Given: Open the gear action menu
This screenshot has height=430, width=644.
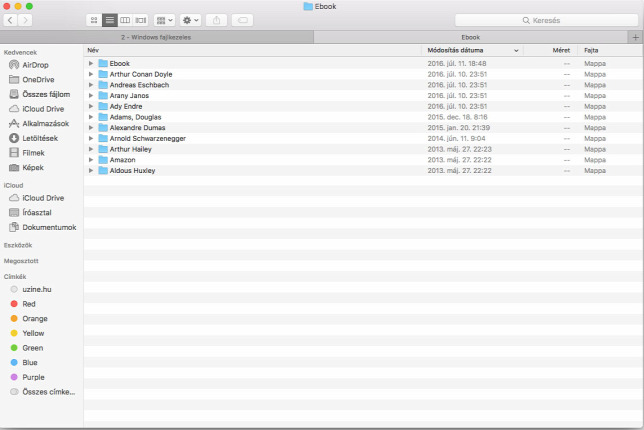Looking at the screenshot, I should 191,20.
